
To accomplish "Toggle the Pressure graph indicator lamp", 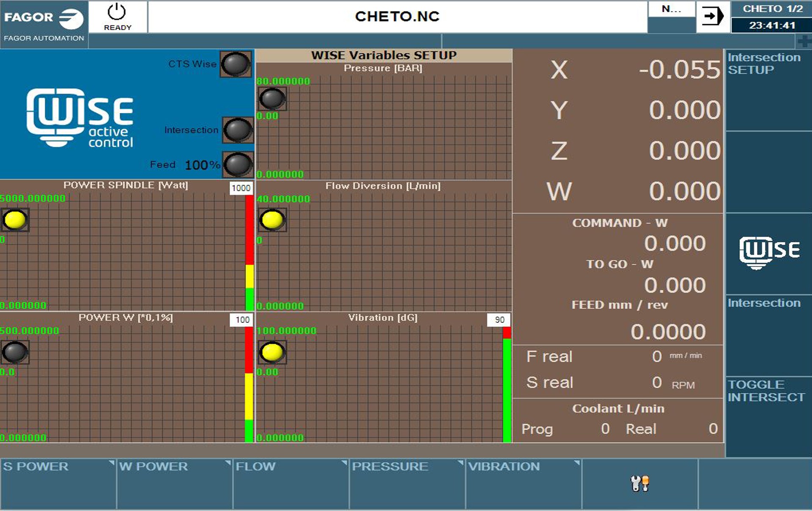I will [x=272, y=99].
